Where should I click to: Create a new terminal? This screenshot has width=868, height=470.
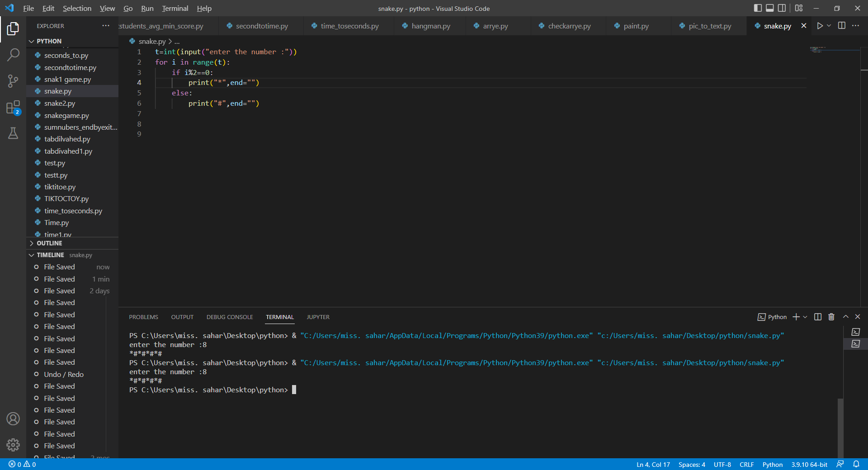tap(795, 317)
